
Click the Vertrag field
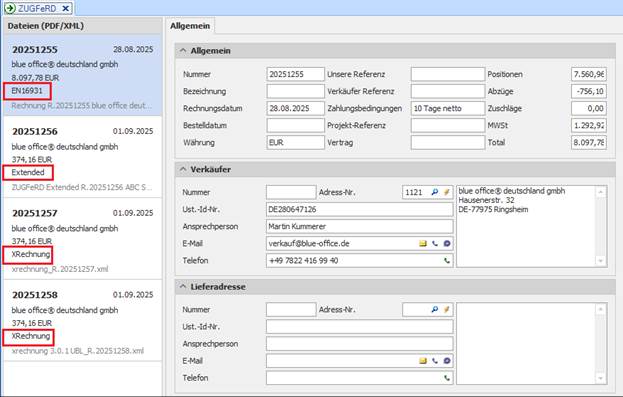pyautogui.click(x=448, y=143)
